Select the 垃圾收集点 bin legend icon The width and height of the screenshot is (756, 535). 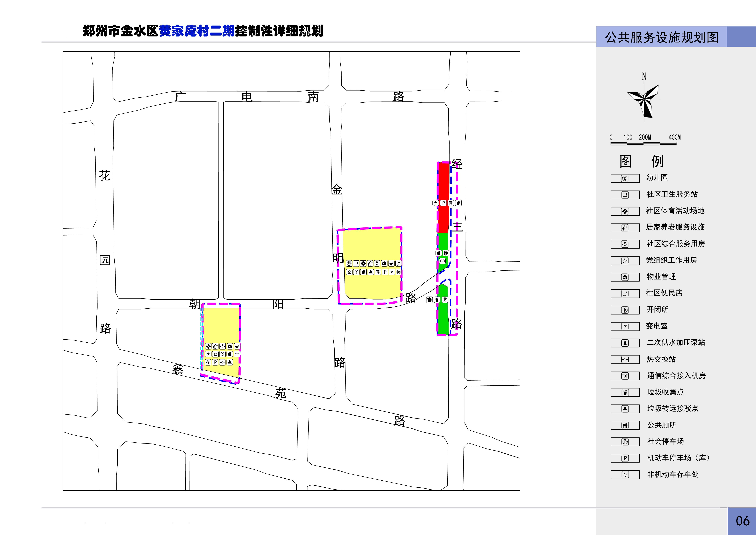(x=625, y=393)
